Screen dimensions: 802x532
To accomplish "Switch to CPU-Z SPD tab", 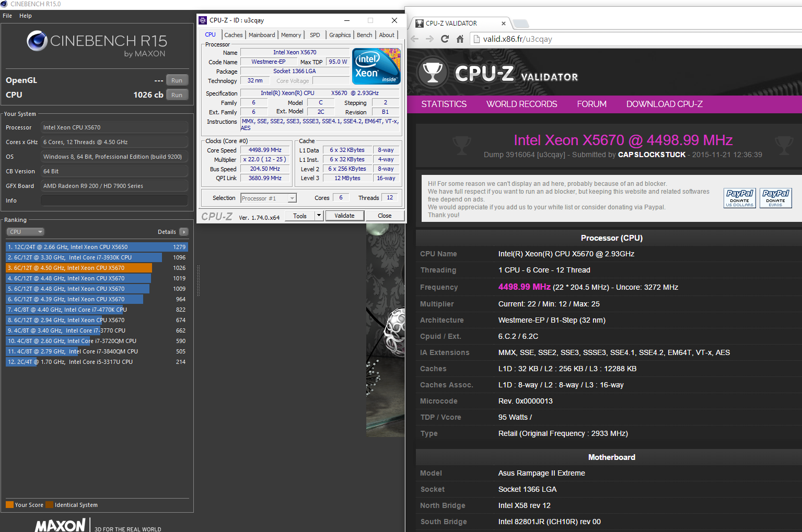I will tap(315, 35).
